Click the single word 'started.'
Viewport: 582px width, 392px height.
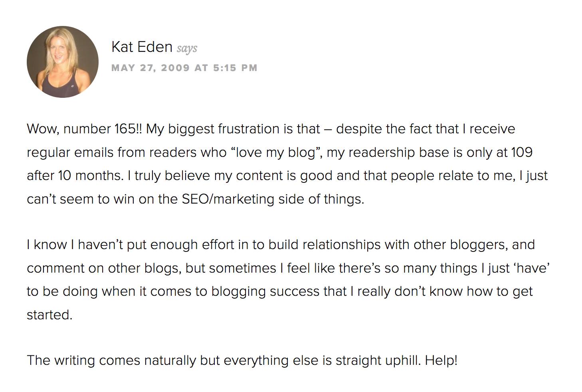49,315
